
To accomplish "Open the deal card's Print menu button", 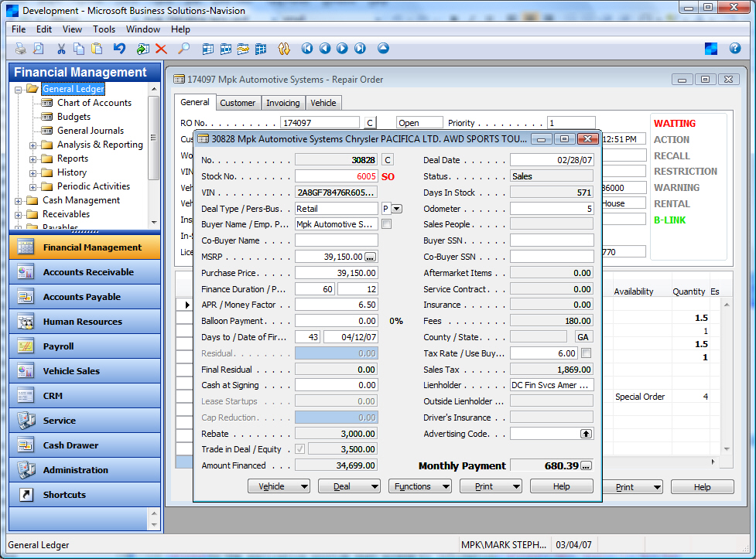I will 491,486.
